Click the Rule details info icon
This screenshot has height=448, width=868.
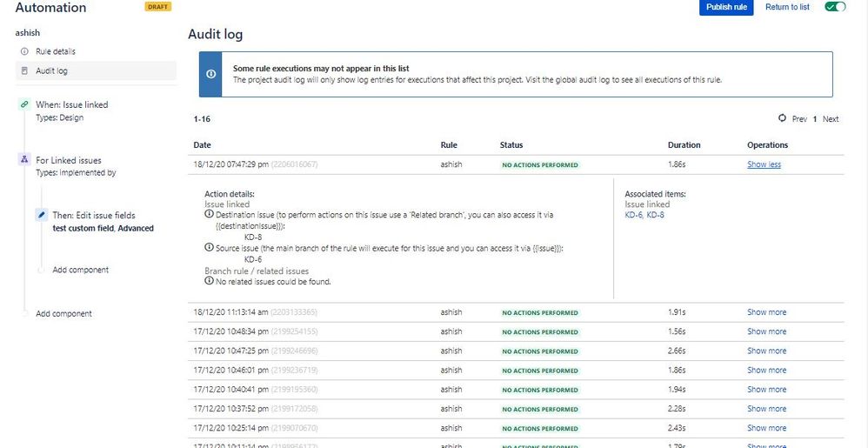tap(23, 51)
